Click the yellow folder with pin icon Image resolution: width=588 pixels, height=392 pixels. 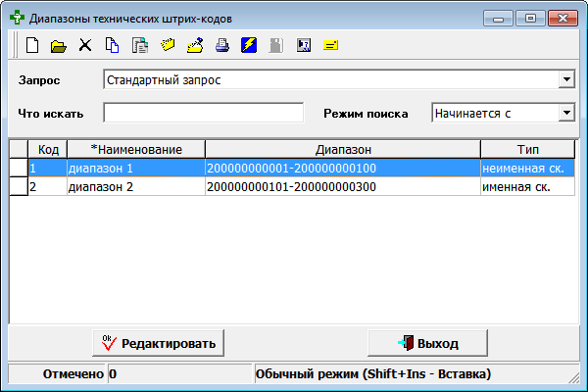[195, 45]
